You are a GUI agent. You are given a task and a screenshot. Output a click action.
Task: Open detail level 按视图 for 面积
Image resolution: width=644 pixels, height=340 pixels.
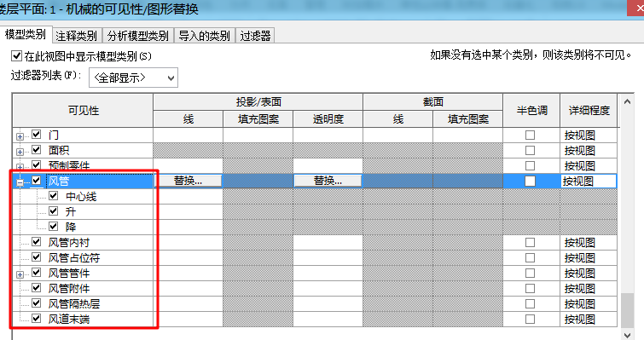[589, 151]
